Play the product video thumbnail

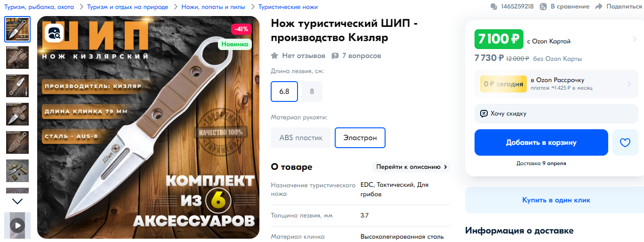[x=17, y=225]
